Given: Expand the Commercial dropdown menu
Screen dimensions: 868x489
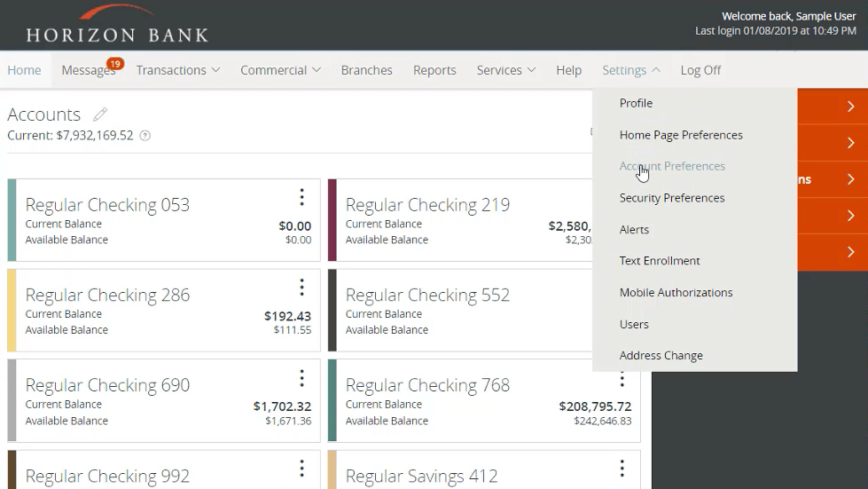Looking at the screenshot, I should 280,70.
